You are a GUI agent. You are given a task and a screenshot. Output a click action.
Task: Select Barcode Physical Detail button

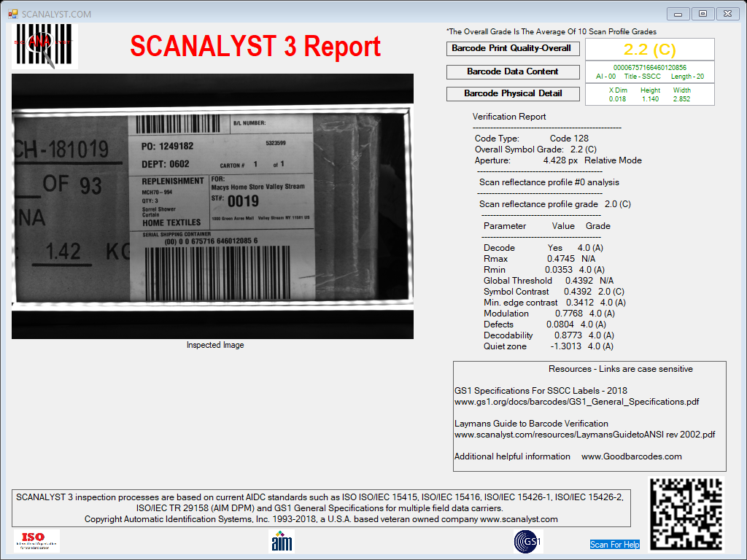513,94
